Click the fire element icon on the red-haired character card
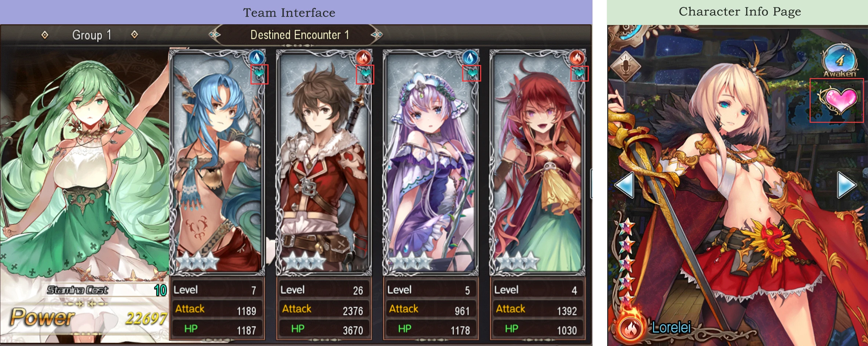868x346 pixels. click(577, 58)
